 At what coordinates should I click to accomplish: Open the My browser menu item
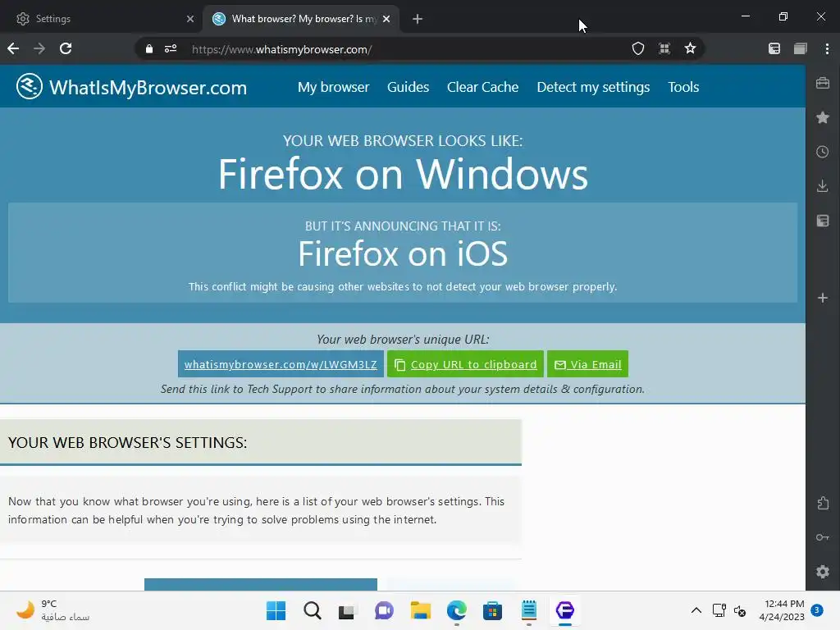click(333, 87)
